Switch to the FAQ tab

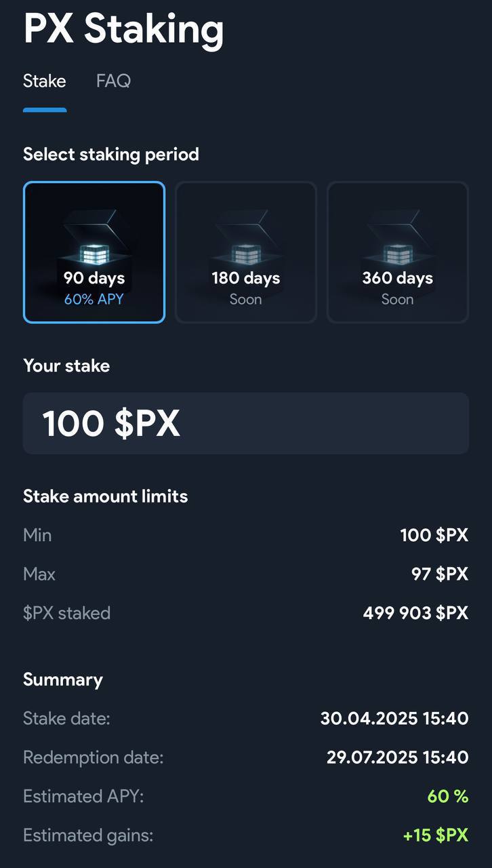[113, 81]
